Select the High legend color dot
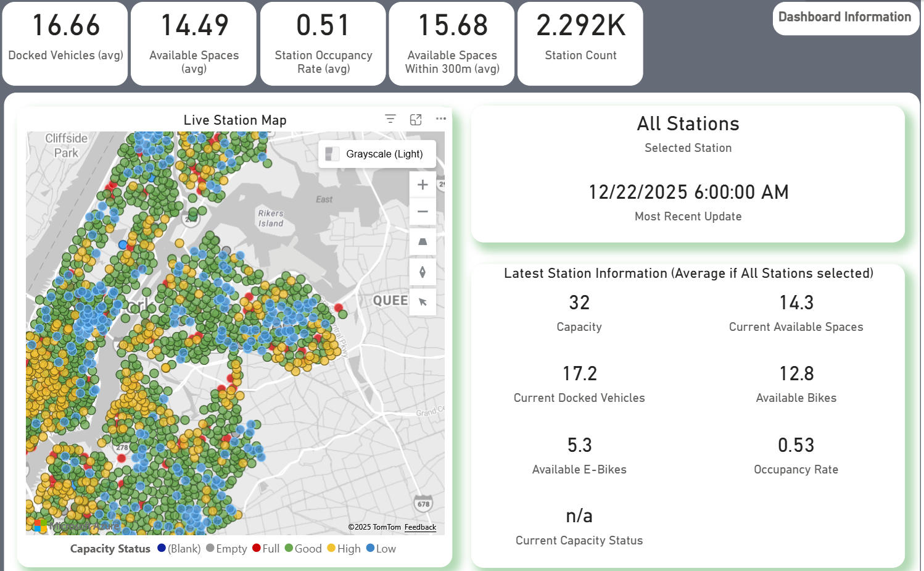924x571 pixels. (331, 548)
